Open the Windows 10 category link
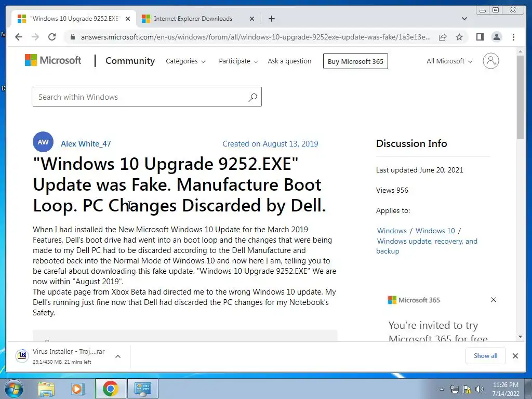This screenshot has height=399, width=532. 435,231
